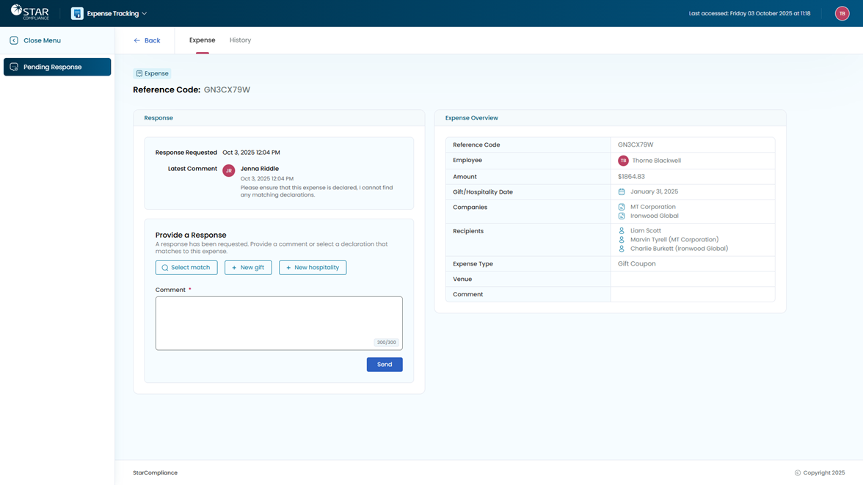Select the Expense tab
Viewport: 863px width, 504px height.
coord(202,40)
